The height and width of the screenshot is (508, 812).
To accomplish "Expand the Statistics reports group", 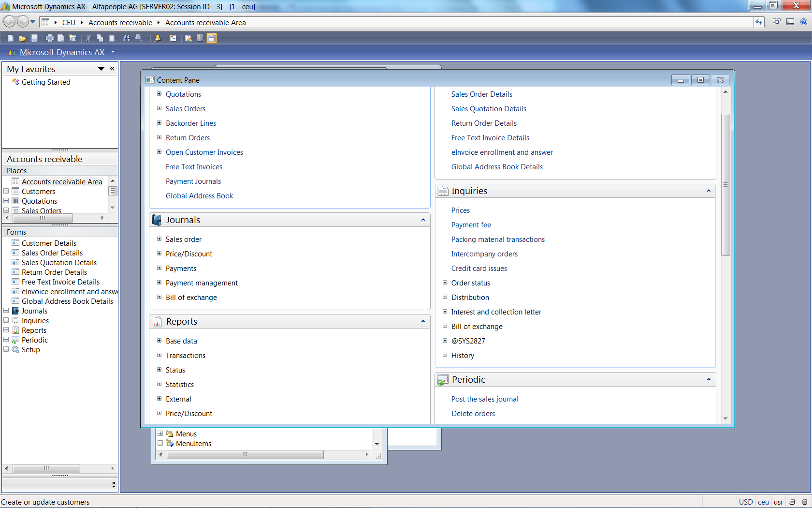I will click(x=159, y=384).
